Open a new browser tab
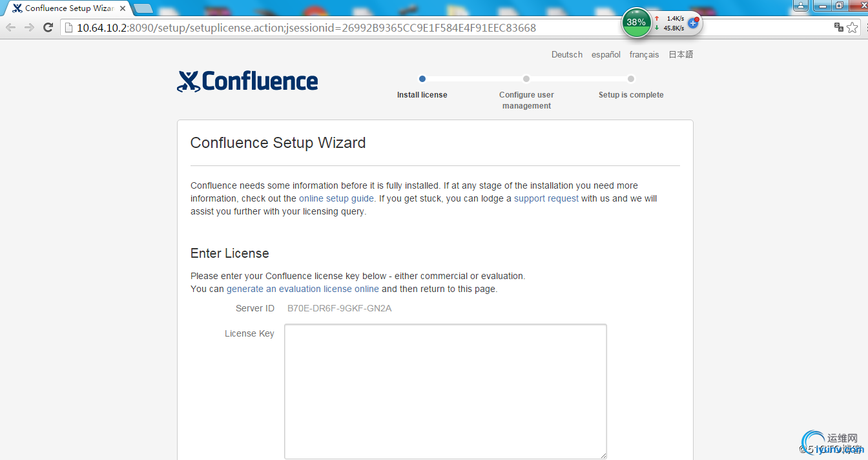The image size is (868, 460). pos(143,8)
